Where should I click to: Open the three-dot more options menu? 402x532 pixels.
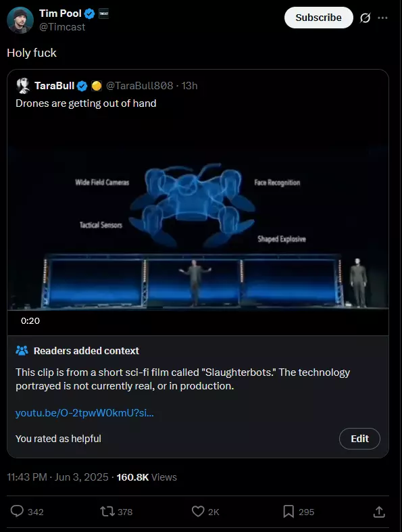(382, 18)
